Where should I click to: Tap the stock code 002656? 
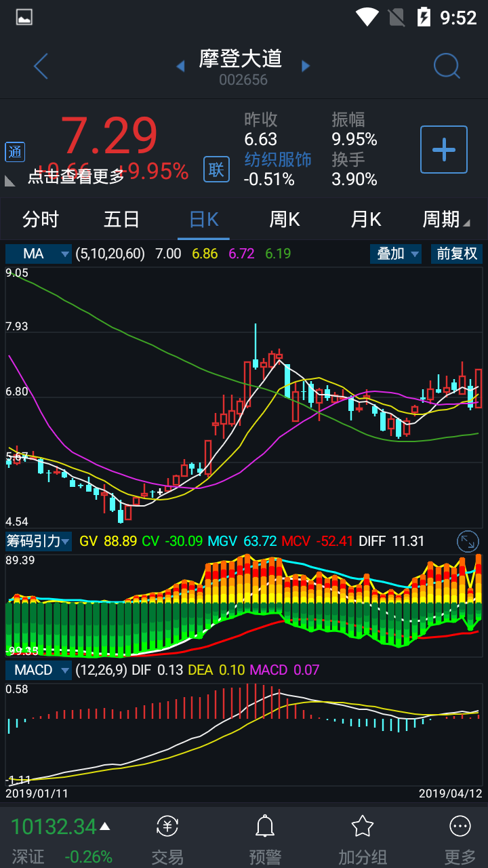pos(243,80)
